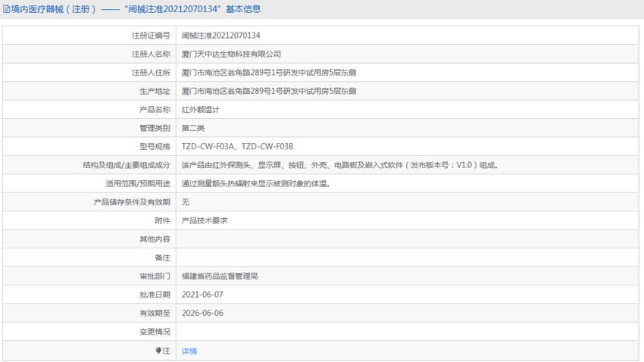Click the value '第二类' in 管理类别 row
Viewport: 644px width, 362px height.
click(x=193, y=128)
